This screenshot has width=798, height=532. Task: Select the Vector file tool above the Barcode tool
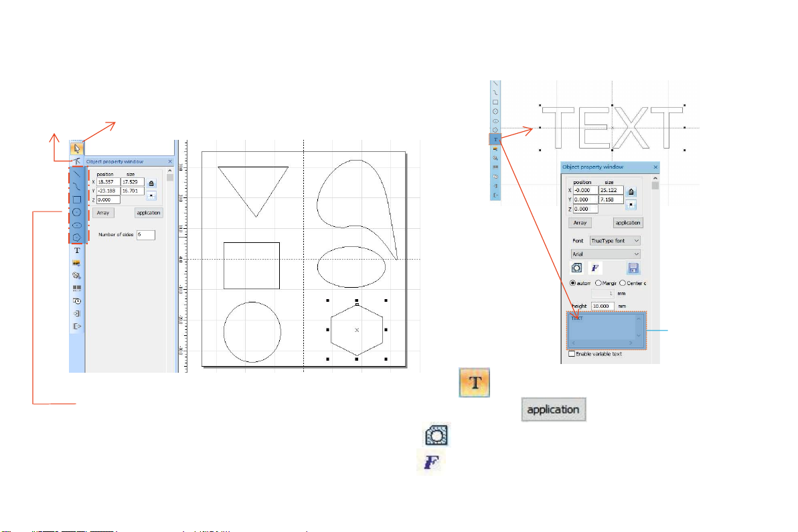[77, 276]
